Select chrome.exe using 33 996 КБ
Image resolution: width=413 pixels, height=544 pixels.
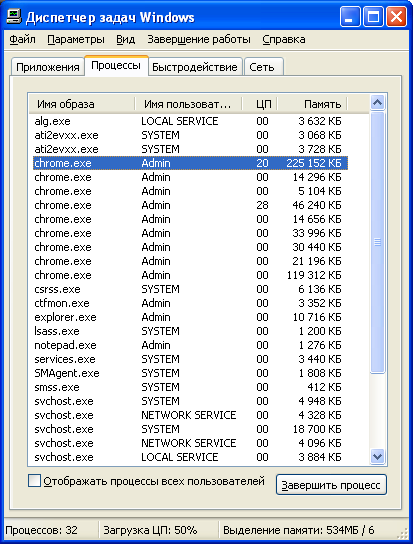[x=190, y=233]
